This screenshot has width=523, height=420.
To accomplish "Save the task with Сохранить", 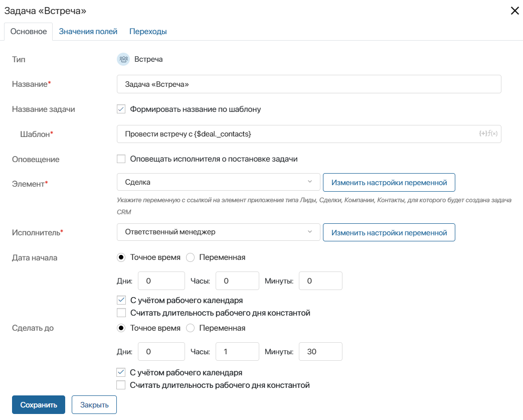I will click(x=39, y=404).
